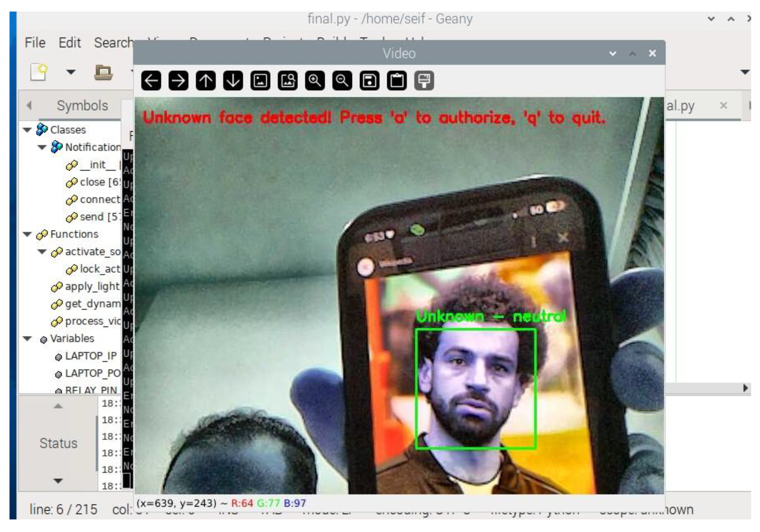Screen dimensions: 760x532
Task: Open the display properties brush icon
Action: pyautogui.click(x=424, y=81)
